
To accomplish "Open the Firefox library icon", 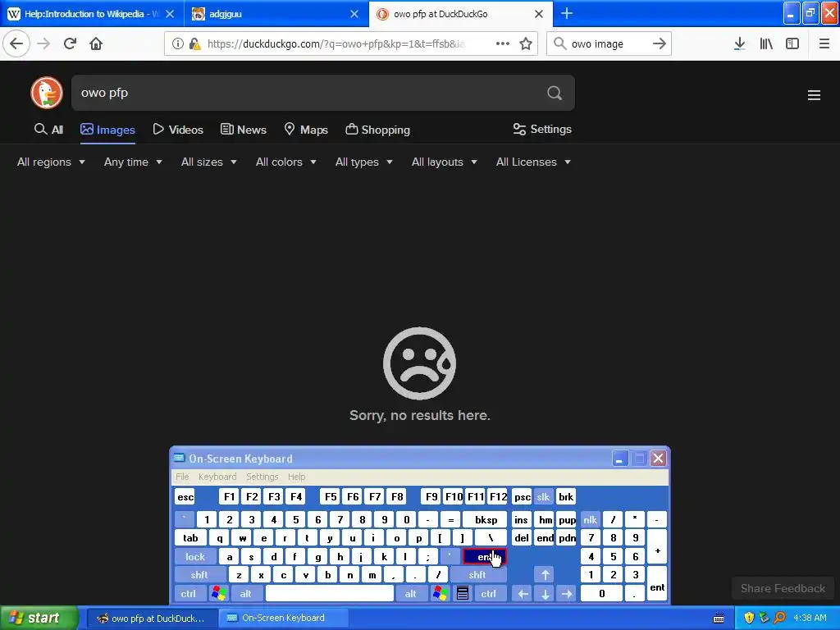I will (x=766, y=44).
